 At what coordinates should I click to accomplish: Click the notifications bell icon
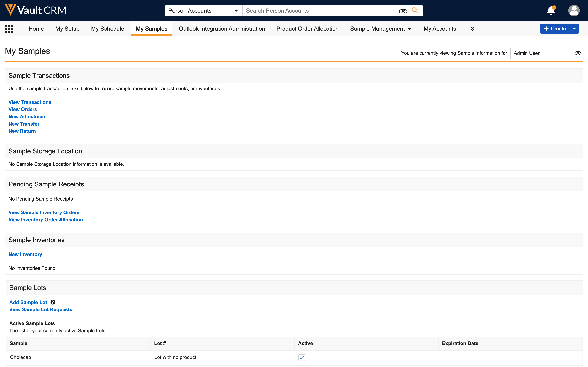pyautogui.click(x=551, y=11)
